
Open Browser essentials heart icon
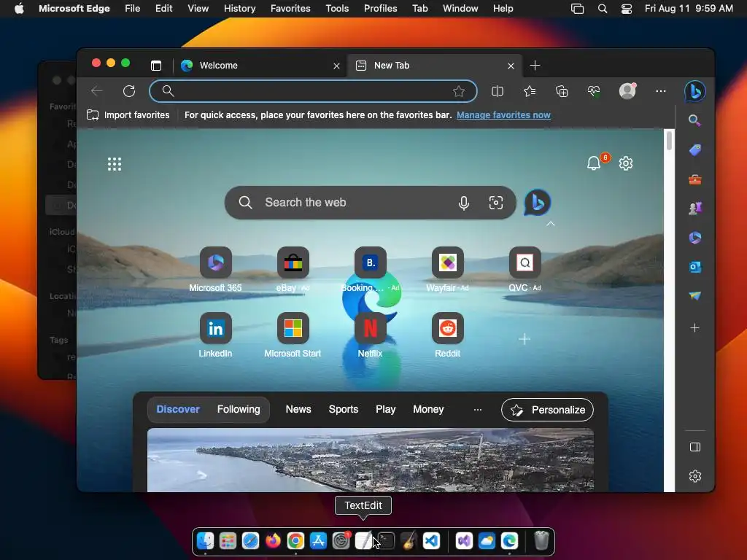click(x=594, y=91)
